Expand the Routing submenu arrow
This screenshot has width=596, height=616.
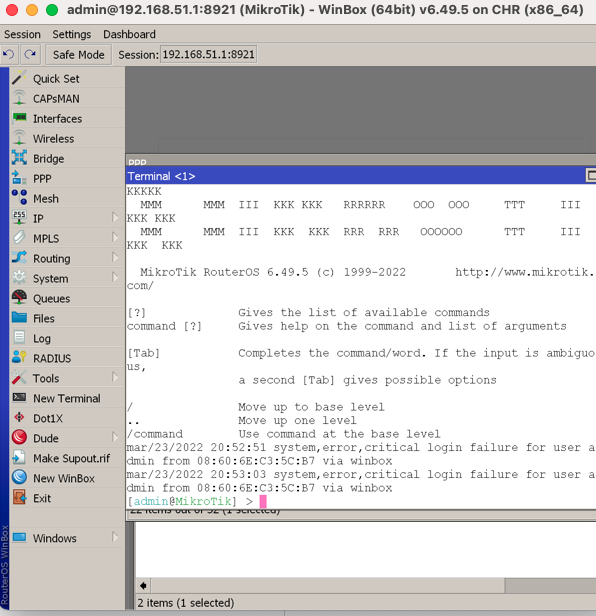coord(115,258)
